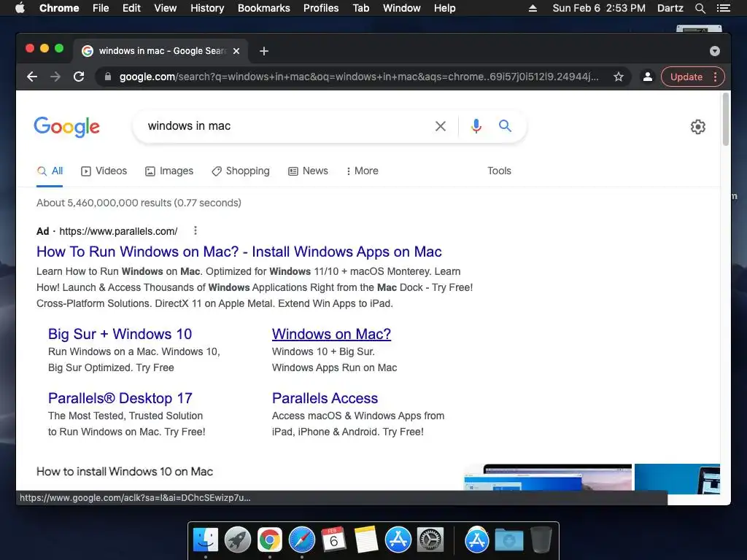The width and height of the screenshot is (747, 560).
Task: Open new tab with plus button
Action: [x=264, y=51]
